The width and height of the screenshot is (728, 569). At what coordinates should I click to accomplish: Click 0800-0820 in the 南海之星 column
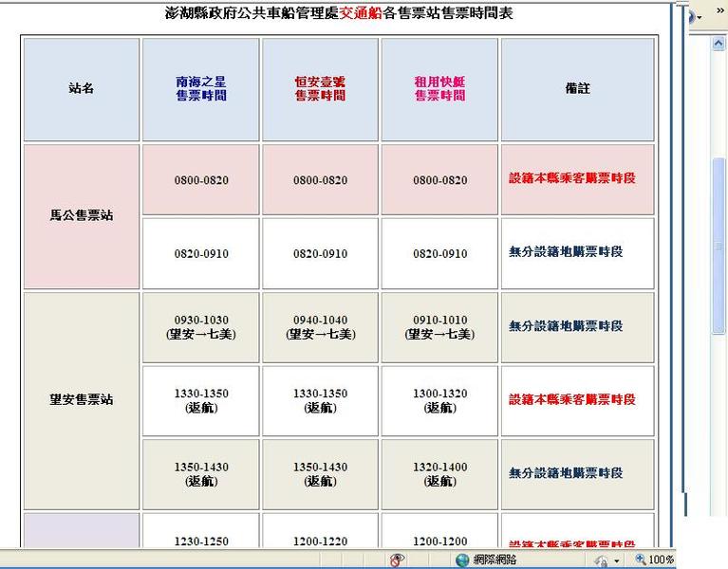(x=200, y=180)
